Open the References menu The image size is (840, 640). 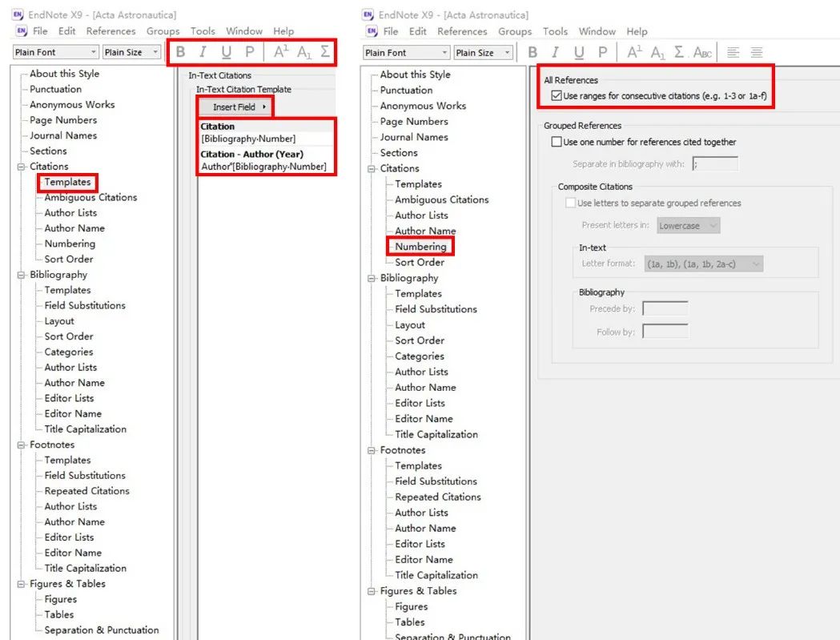[111, 31]
